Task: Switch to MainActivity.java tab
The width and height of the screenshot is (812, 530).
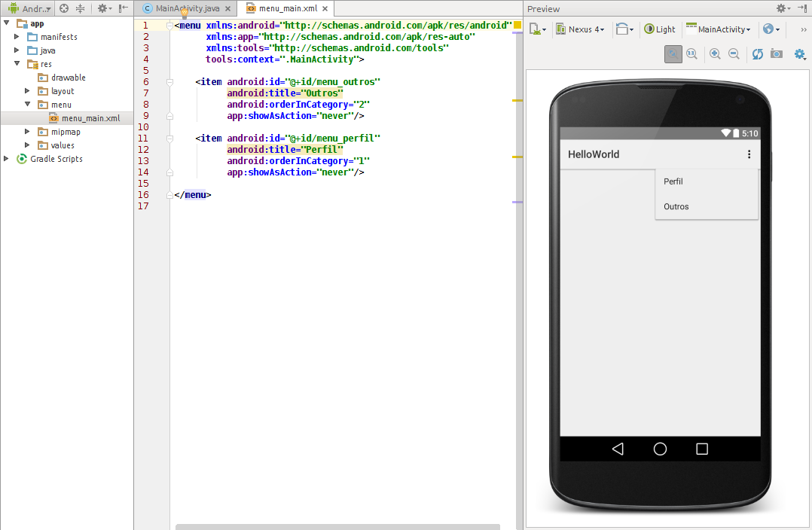Action: [188, 8]
